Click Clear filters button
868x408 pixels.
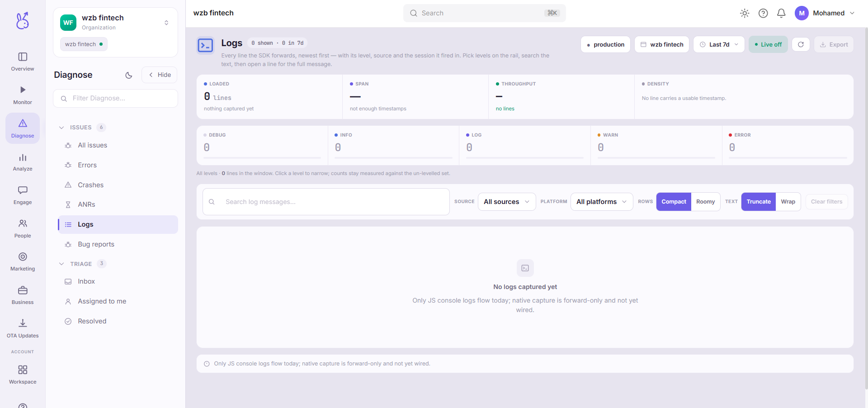(x=826, y=202)
